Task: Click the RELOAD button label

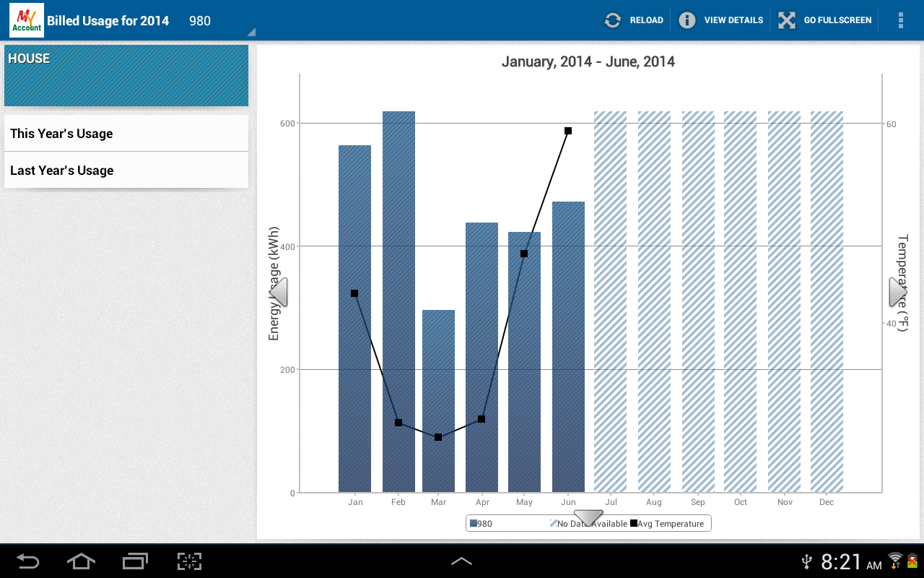Action: [647, 20]
